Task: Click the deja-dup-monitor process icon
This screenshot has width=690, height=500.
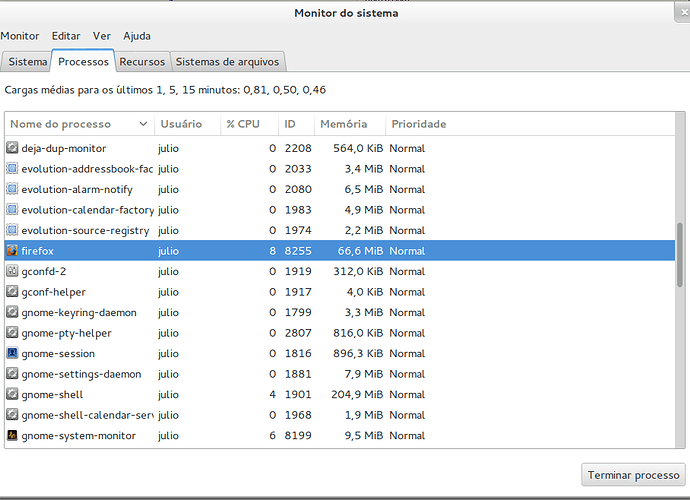Action: pyautogui.click(x=12, y=148)
